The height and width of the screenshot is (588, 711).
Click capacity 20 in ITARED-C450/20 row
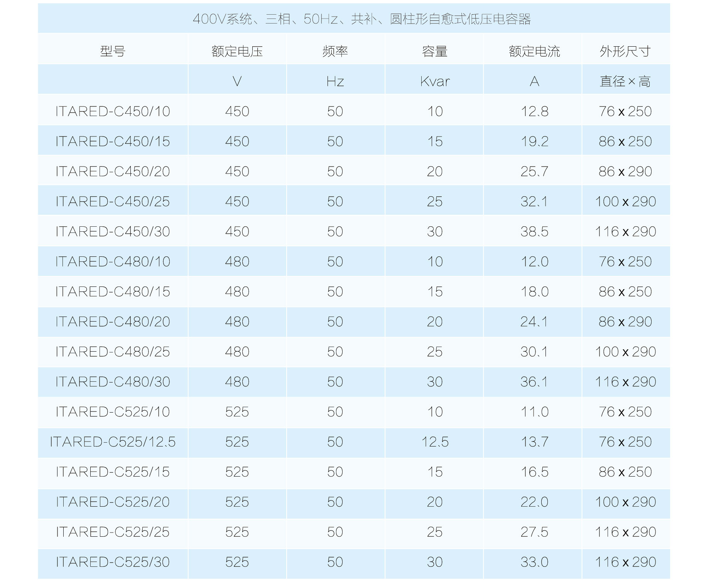[x=435, y=172]
